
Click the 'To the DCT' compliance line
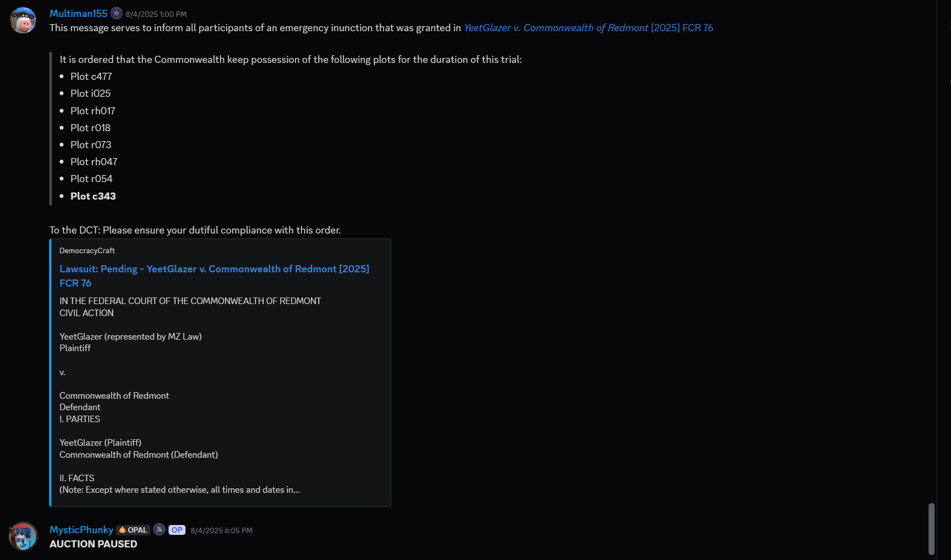[195, 230]
